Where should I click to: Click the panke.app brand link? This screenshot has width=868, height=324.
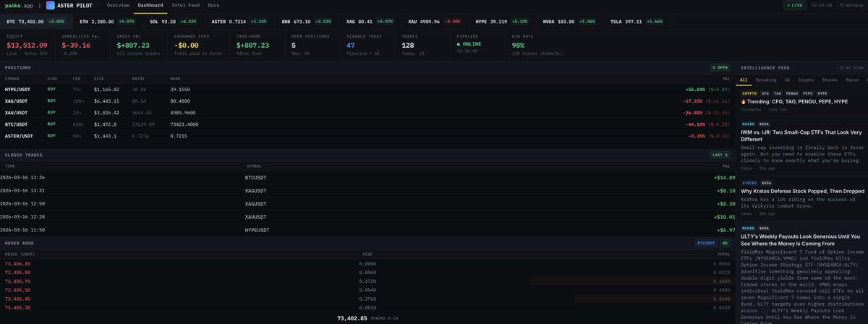(17, 5)
